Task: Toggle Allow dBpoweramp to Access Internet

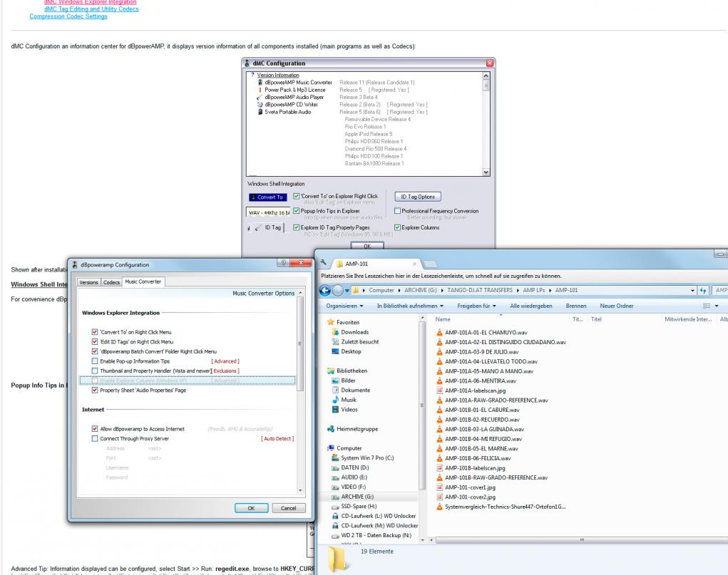Action: pyautogui.click(x=95, y=429)
